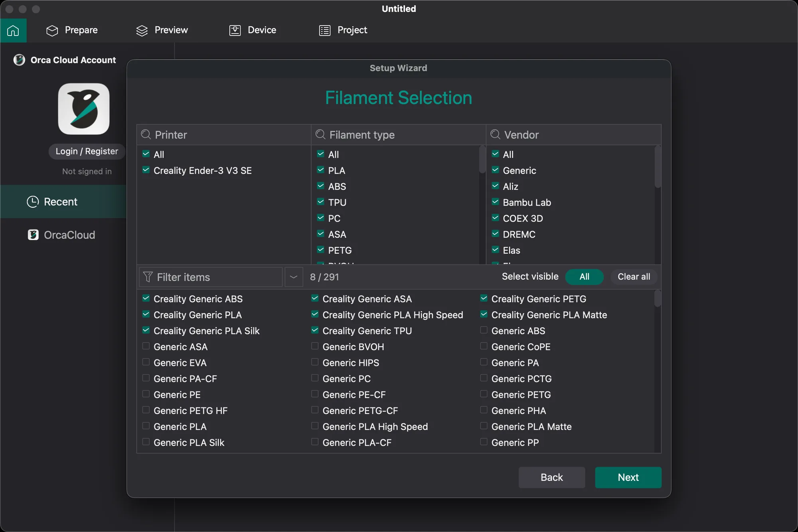Check Generic BVOH filament
This screenshot has height=532, width=798.
click(315, 346)
